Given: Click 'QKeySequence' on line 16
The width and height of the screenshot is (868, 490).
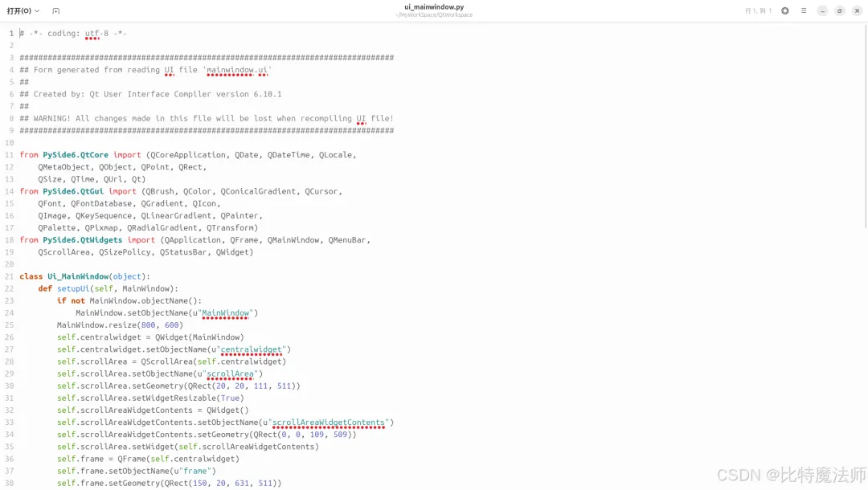Looking at the screenshot, I should coord(104,216).
